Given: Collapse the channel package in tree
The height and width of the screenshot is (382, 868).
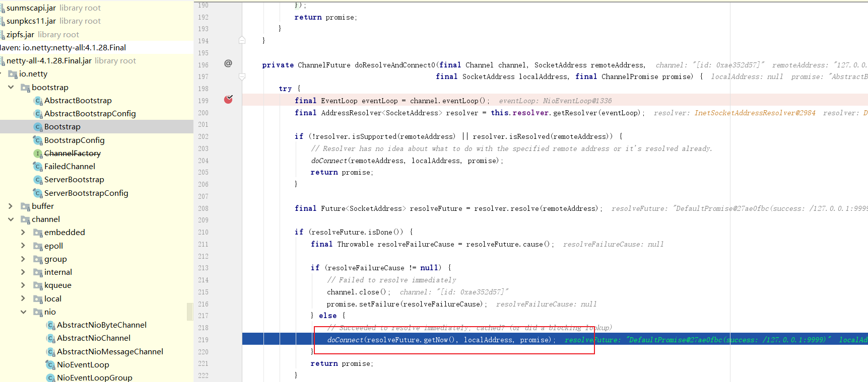Looking at the screenshot, I should [x=11, y=219].
